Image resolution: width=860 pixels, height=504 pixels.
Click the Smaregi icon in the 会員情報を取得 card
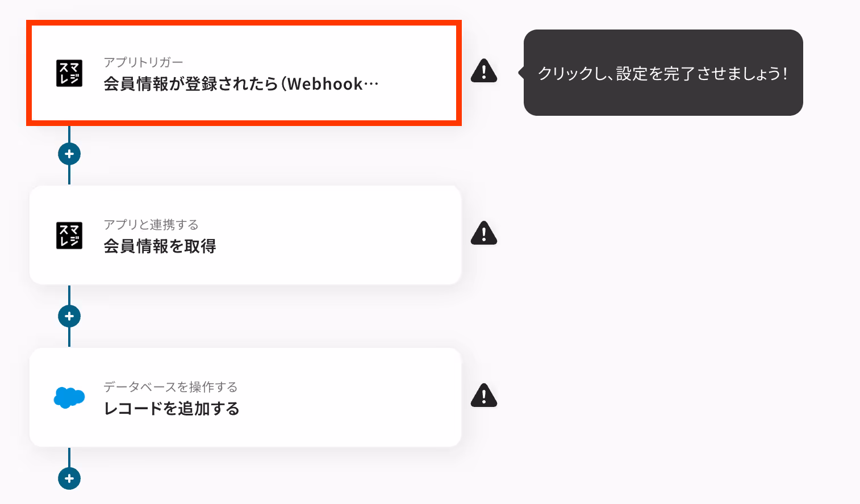[x=69, y=236]
